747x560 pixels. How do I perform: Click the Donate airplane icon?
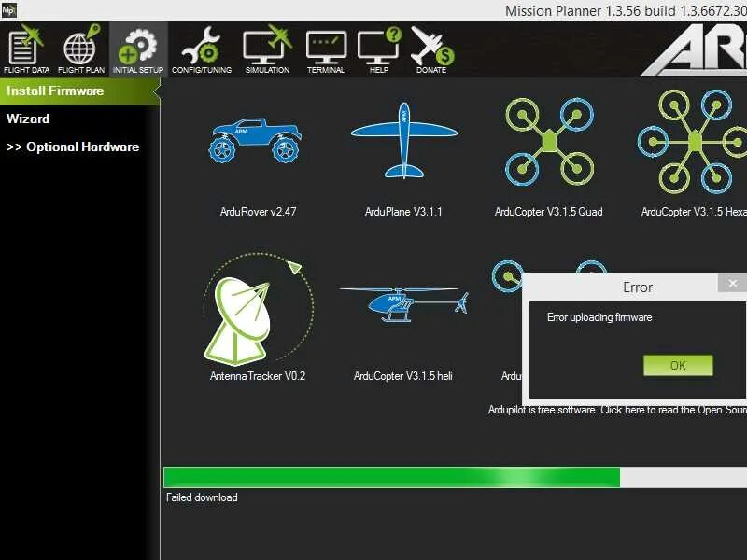pos(431,50)
